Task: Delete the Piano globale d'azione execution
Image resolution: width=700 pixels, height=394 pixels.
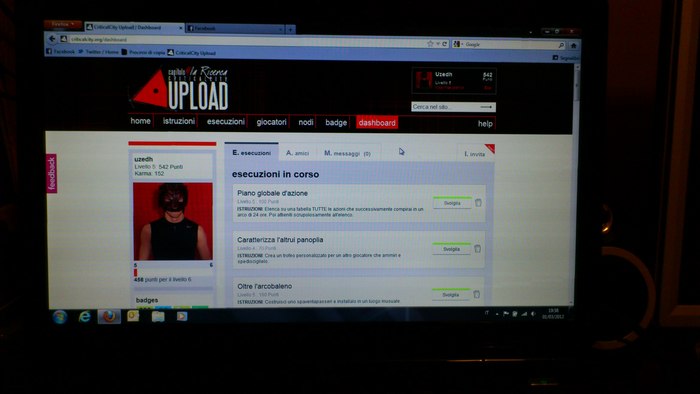Action: (x=478, y=203)
